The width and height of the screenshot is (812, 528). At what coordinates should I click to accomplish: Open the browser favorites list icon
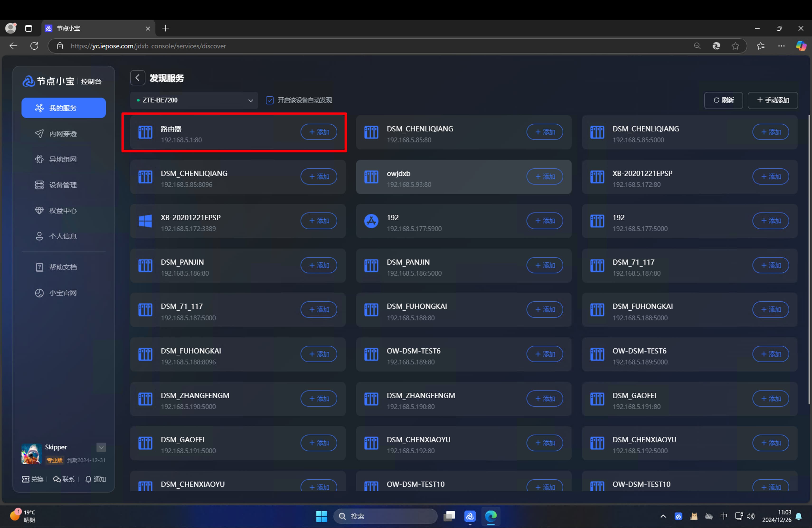760,46
